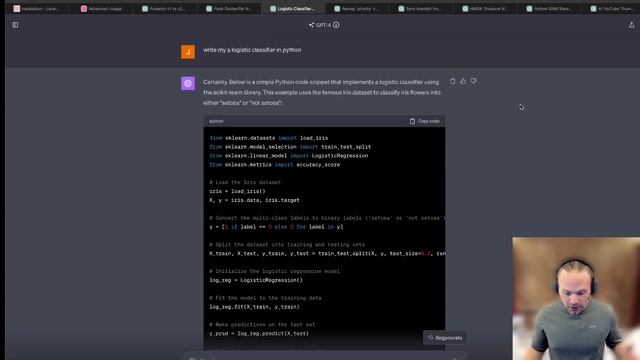Switch to the Advanced Usage tab
This screenshot has height=360, width=640.
click(x=101, y=9)
